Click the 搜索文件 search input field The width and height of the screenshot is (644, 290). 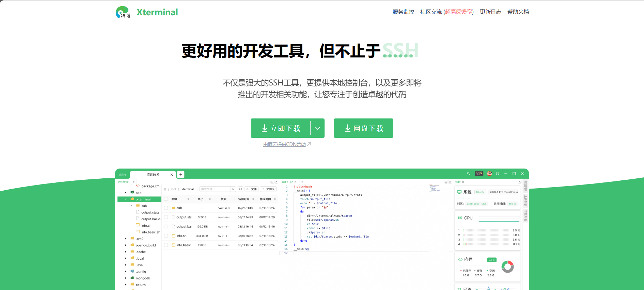click(215, 189)
